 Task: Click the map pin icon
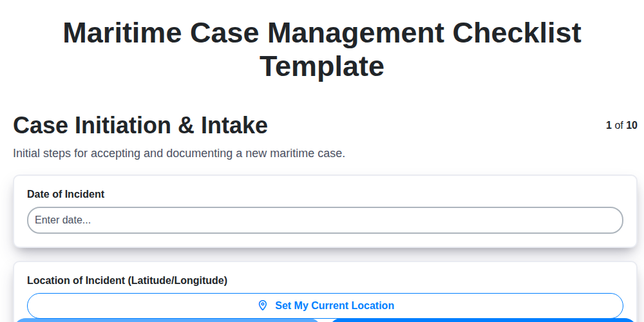click(x=262, y=305)
